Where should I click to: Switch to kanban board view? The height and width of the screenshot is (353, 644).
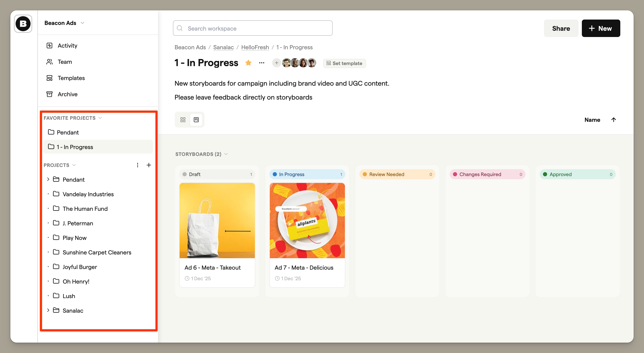coord(196,120)
